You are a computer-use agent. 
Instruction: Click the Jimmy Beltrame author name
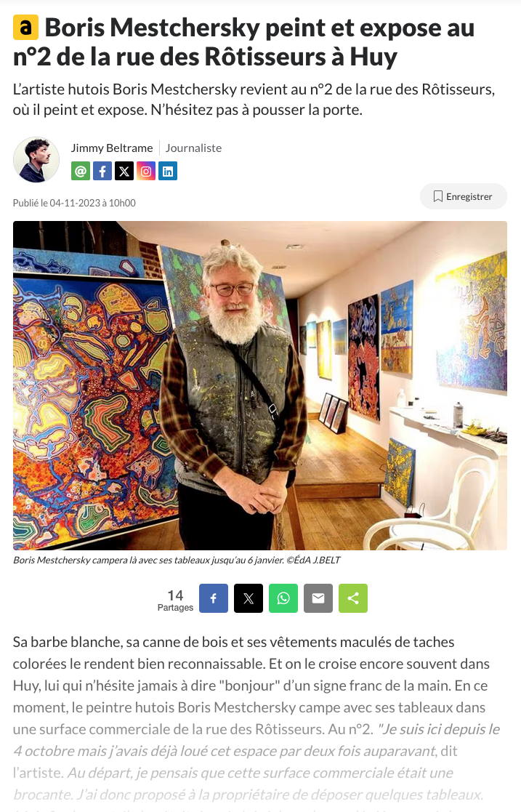coord(112,148)
